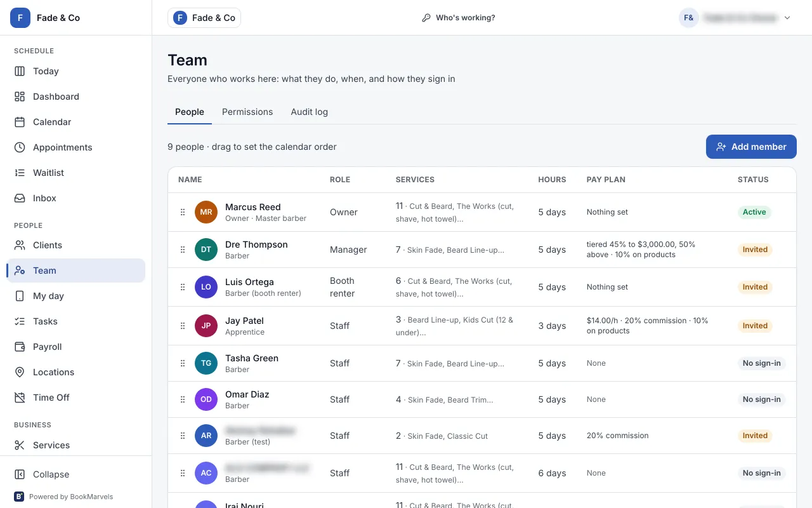Open Dashboard in the sidebar
The height and width of the screenshot is (508, 812).
(x=76, y=97)
